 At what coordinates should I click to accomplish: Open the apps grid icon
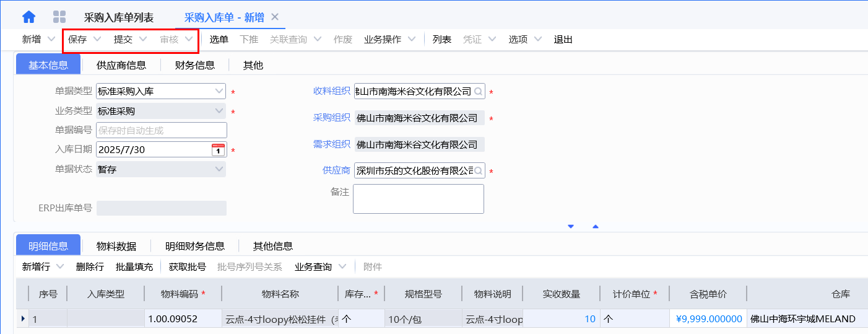point(59,17)
